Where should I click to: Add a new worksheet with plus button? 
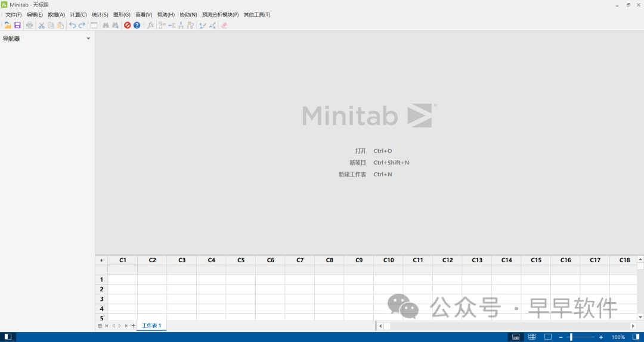coord(134,326)
